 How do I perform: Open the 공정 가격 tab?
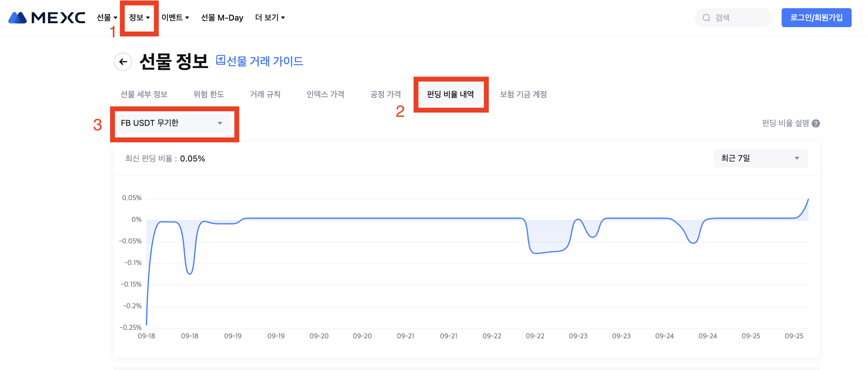(386, 94)
